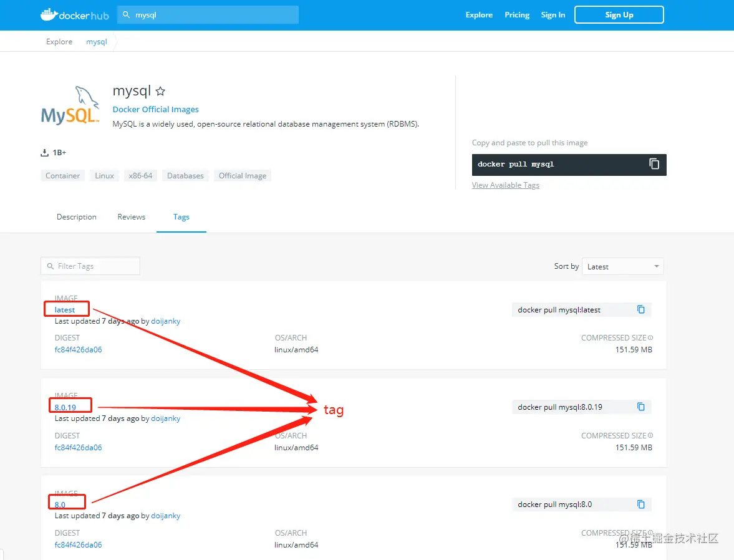Click the Linux category chip

click(x=104, y=176)
